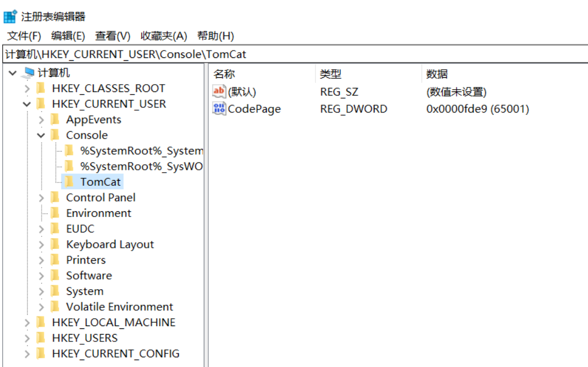This screenshot has width=588, height=367.
Task: Click the Control Panel folder icon
Action: click(x=55, y=197)
